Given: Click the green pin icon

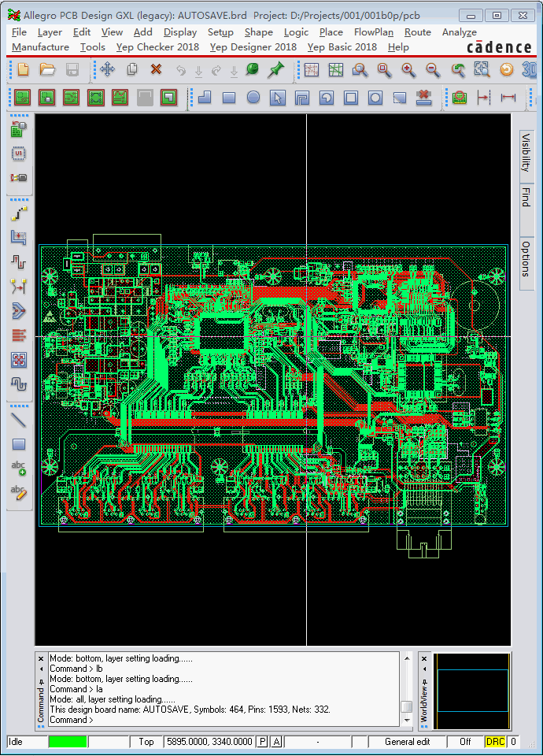Looking at the screenshot, I should click(275, 70).
